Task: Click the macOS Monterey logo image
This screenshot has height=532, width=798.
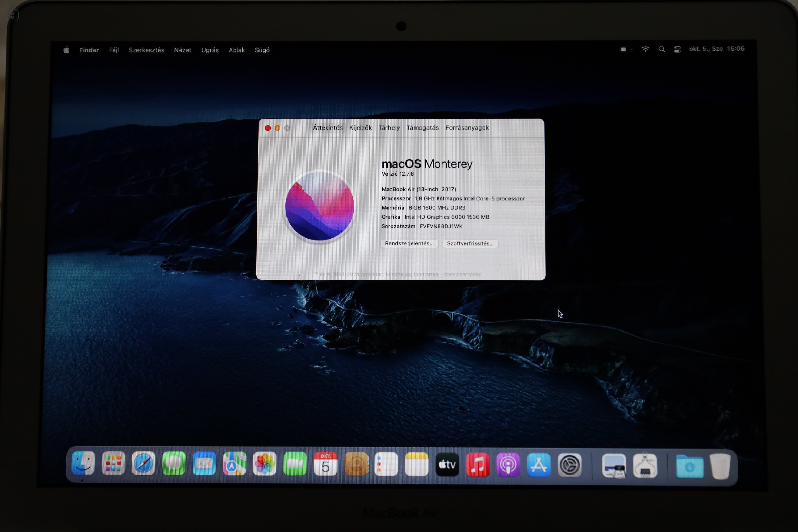Action: [320, 206]
